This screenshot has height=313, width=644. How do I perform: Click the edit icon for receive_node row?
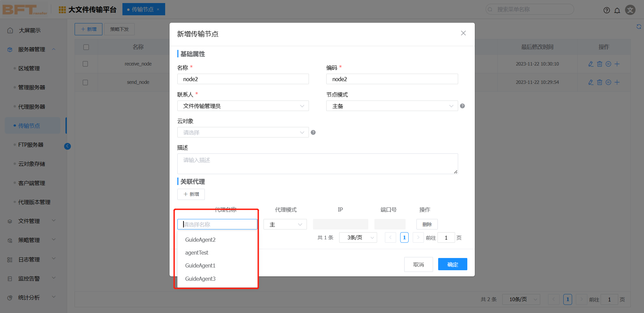tap(591, 64)
